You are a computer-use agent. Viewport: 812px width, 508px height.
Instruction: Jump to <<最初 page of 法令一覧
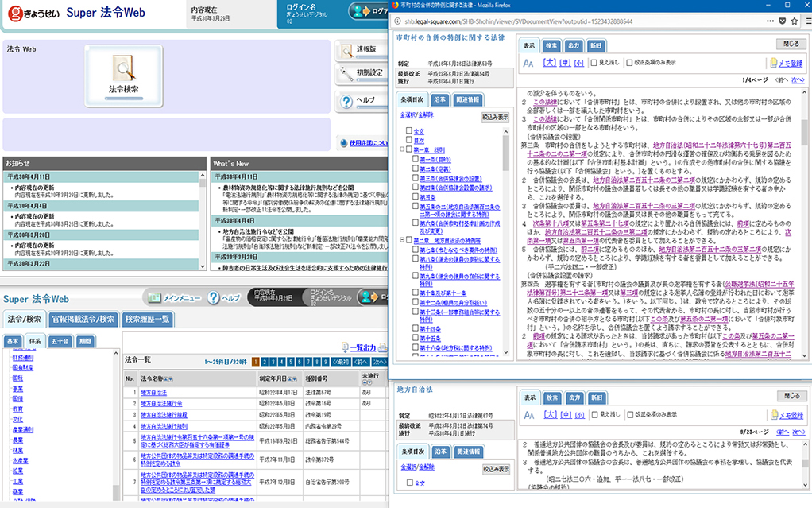coord(341,362)
